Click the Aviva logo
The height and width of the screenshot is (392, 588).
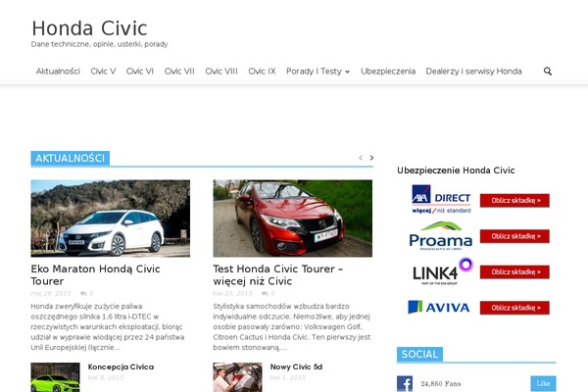point(440,307)
